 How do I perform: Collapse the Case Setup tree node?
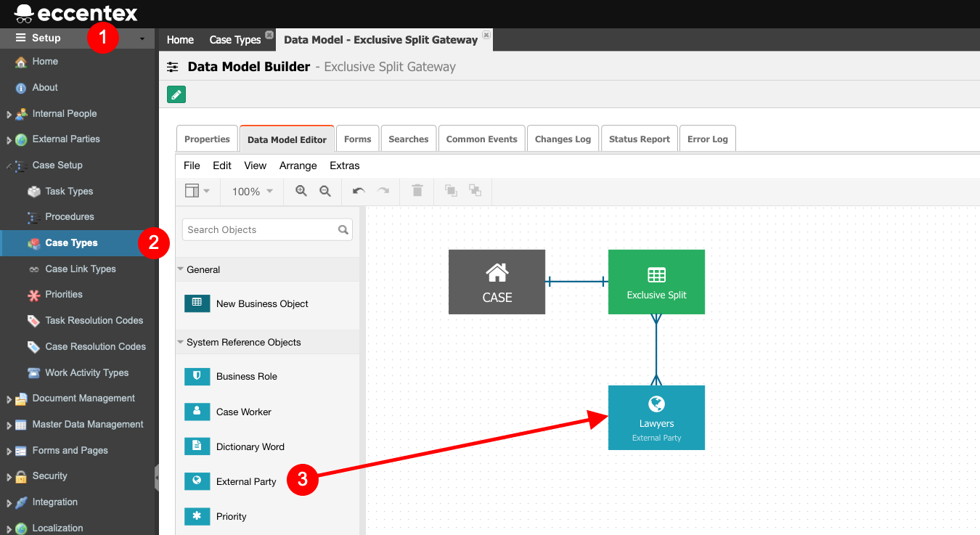pyautogui.click(x=9, y=166)
